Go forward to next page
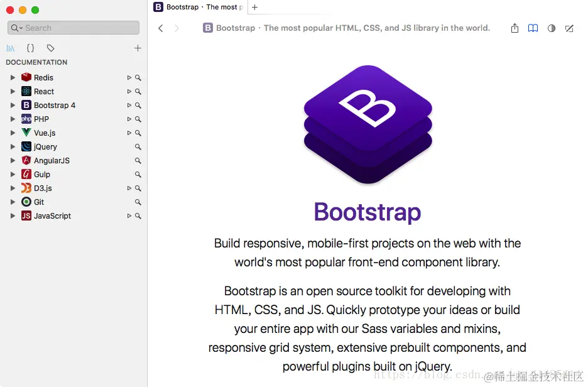Viewport: 588px width, 387px height. pyautogui.click(x=177, y=28)
